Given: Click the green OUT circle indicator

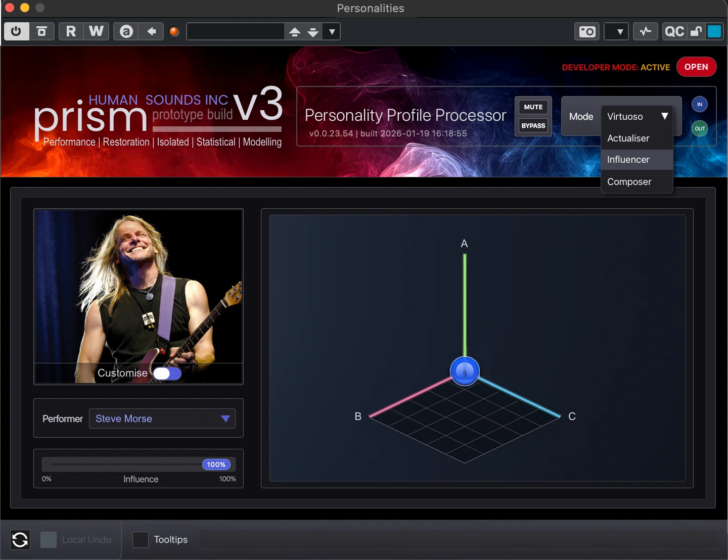Looking at the screenshot, I should pyautogui.click(x=700, y=128).
